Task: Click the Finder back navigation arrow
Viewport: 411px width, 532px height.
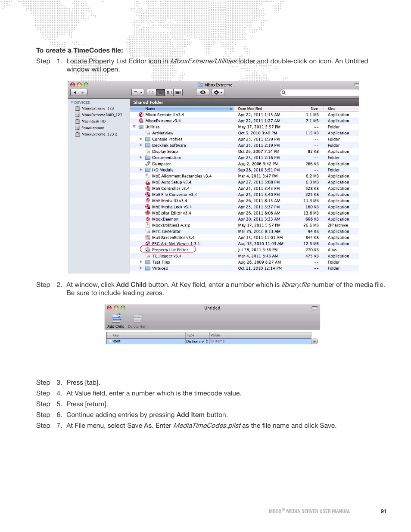Action: tap(75, 93)
